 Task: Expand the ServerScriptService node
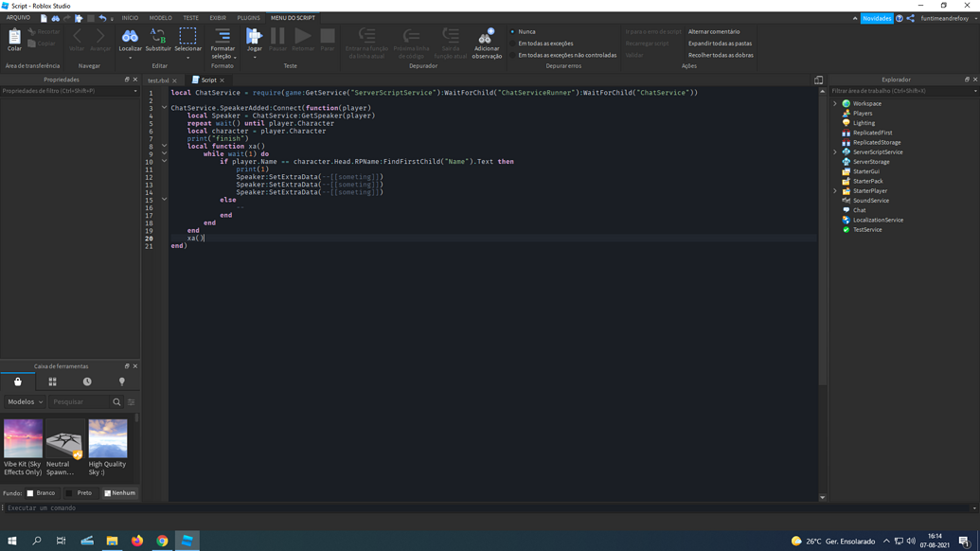(835, 151)
